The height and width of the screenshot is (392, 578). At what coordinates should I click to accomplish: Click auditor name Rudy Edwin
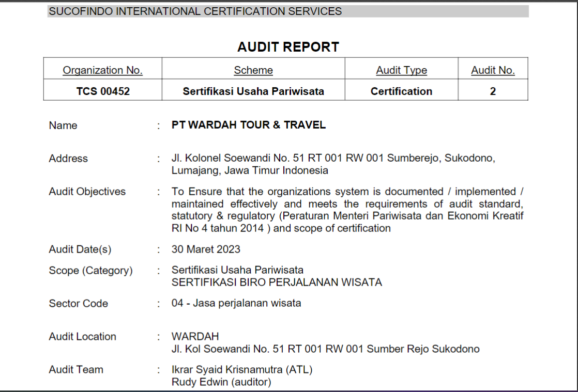[x=200, y=382]
